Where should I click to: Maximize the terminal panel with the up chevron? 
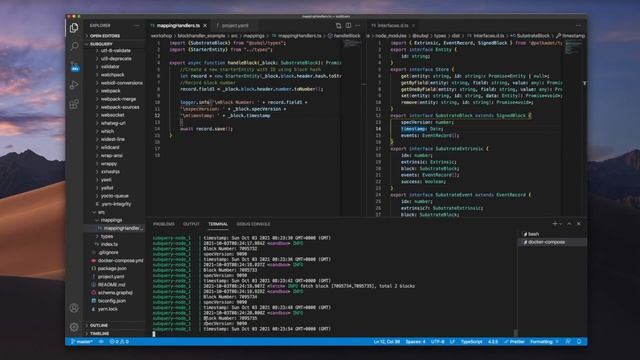(x=569, y=224)
